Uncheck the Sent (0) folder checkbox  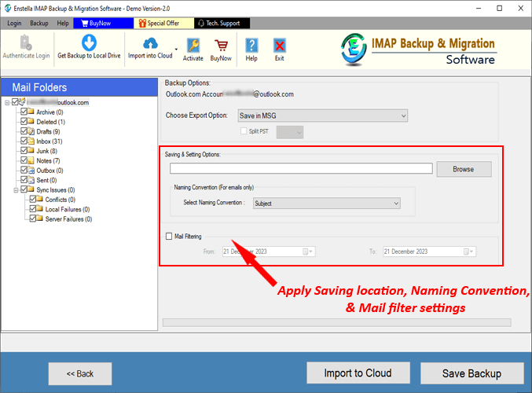point(24,179)
